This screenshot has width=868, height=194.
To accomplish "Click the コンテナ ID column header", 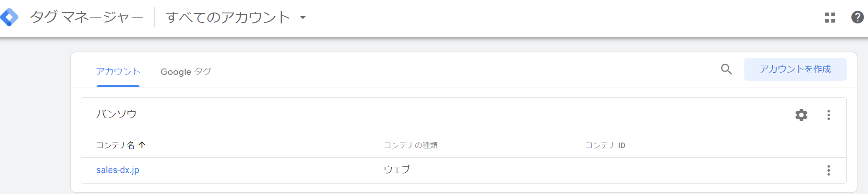I will 605,145.
